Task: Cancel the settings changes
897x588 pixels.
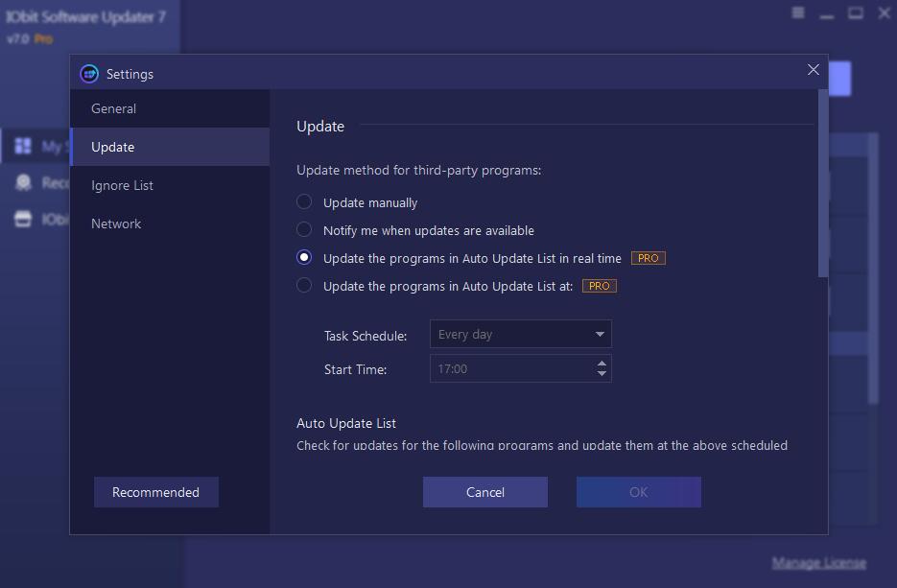Action: tap(485, 492)
